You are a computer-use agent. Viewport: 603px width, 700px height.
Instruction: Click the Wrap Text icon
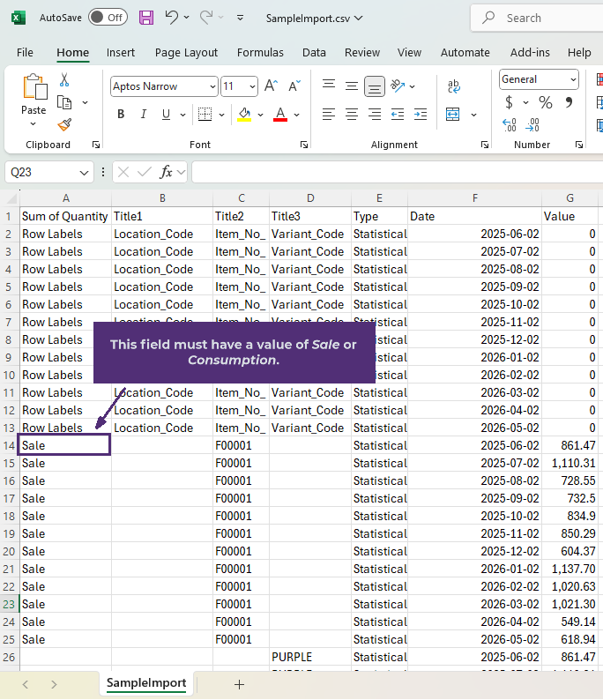[453, 86]
